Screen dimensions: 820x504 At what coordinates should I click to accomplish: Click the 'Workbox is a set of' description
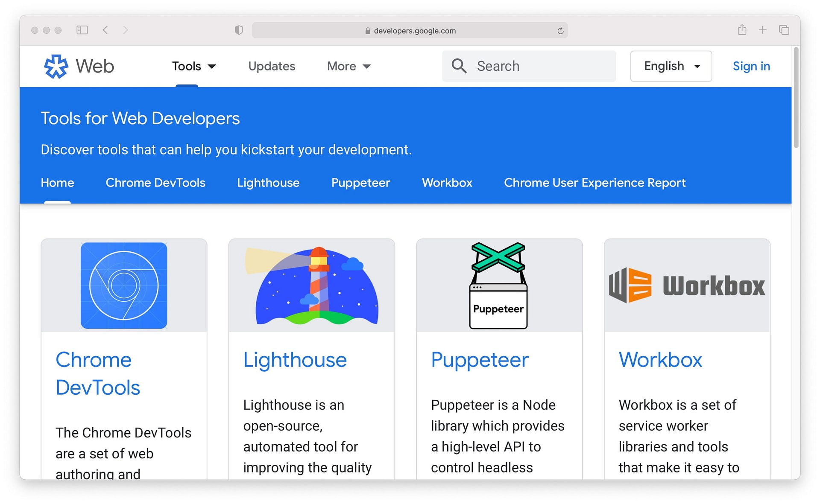[679, 436]
